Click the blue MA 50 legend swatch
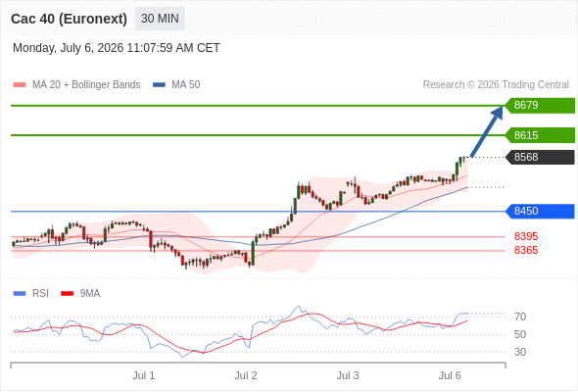The height and width of the screenshot is (392, 578). point(159,85)
